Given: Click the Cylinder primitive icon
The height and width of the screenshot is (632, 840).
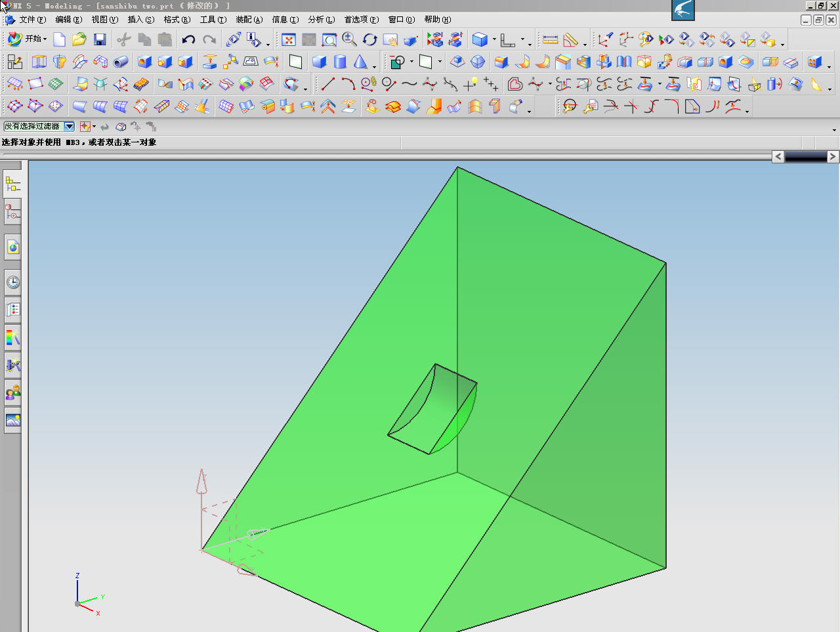Looking at the screenshot, I should 340,62.
